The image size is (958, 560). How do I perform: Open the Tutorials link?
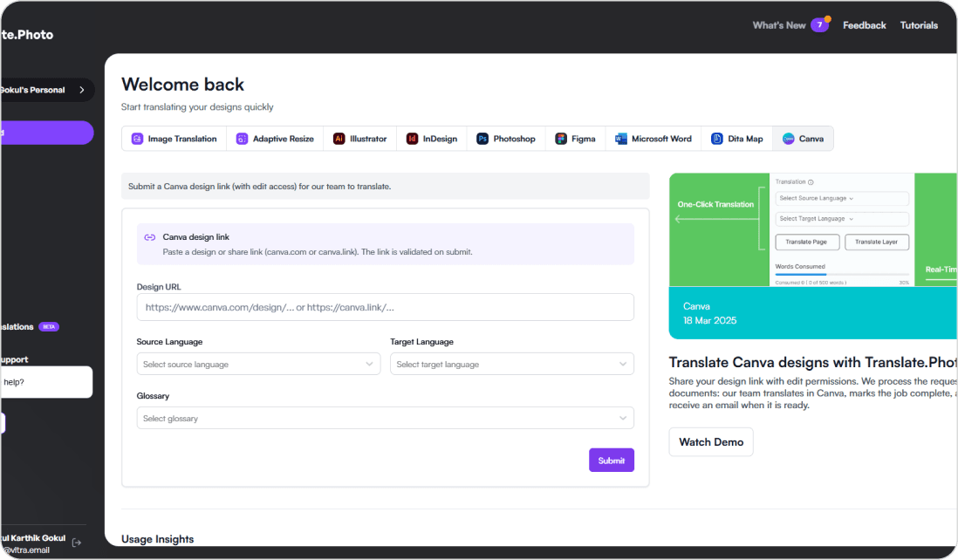coord(919,25)
